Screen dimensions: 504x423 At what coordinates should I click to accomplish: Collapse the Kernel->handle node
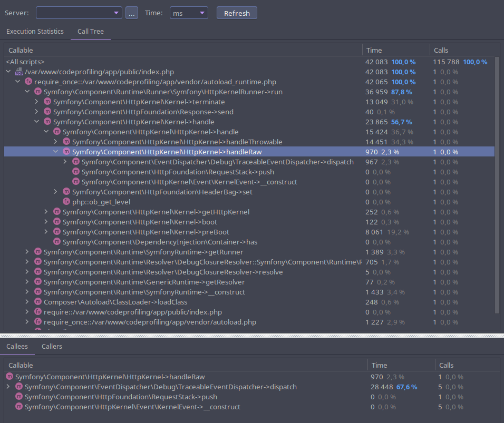(37, 121)
